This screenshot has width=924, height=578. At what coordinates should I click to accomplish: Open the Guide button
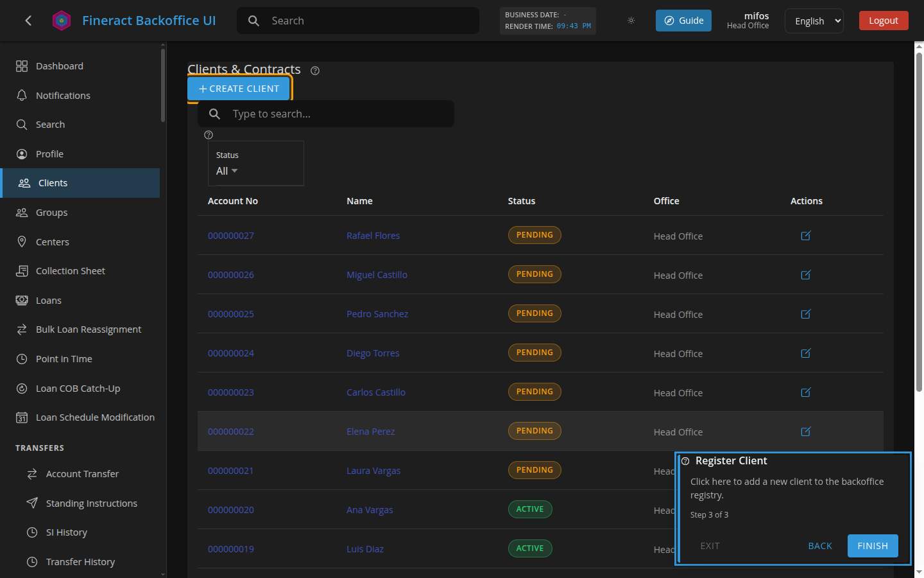point(683,21)
